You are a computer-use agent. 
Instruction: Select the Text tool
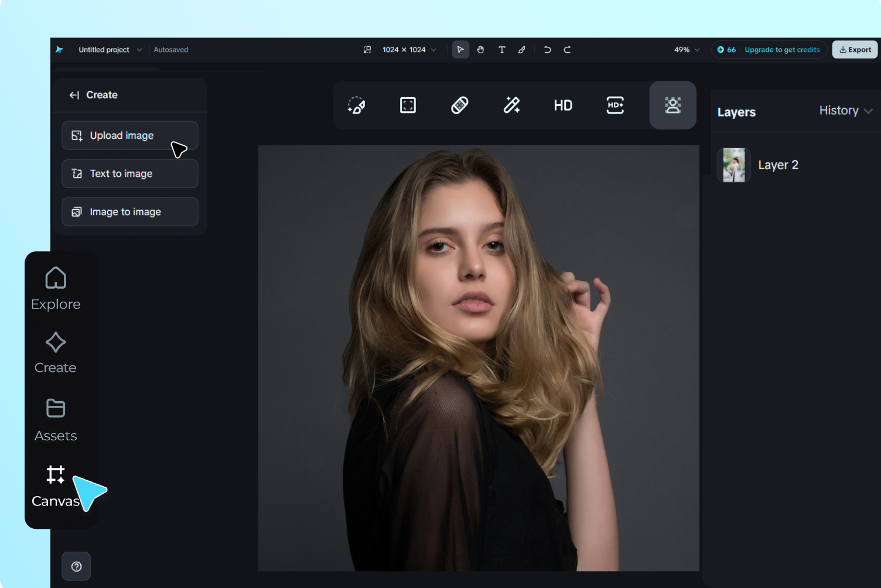point(501,50)
